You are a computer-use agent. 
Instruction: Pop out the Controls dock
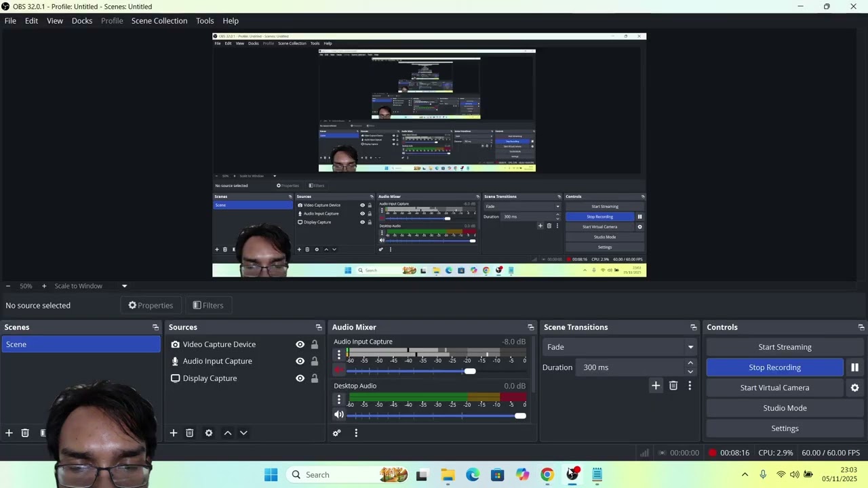861,327
